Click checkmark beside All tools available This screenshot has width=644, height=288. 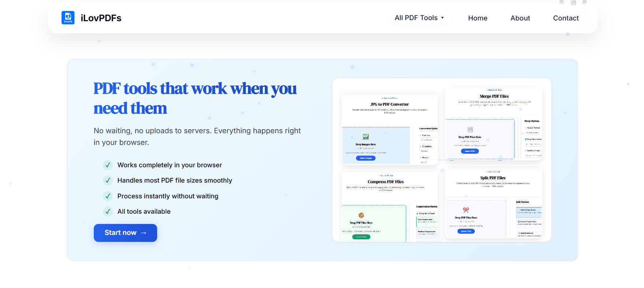[x=108, y=212]
